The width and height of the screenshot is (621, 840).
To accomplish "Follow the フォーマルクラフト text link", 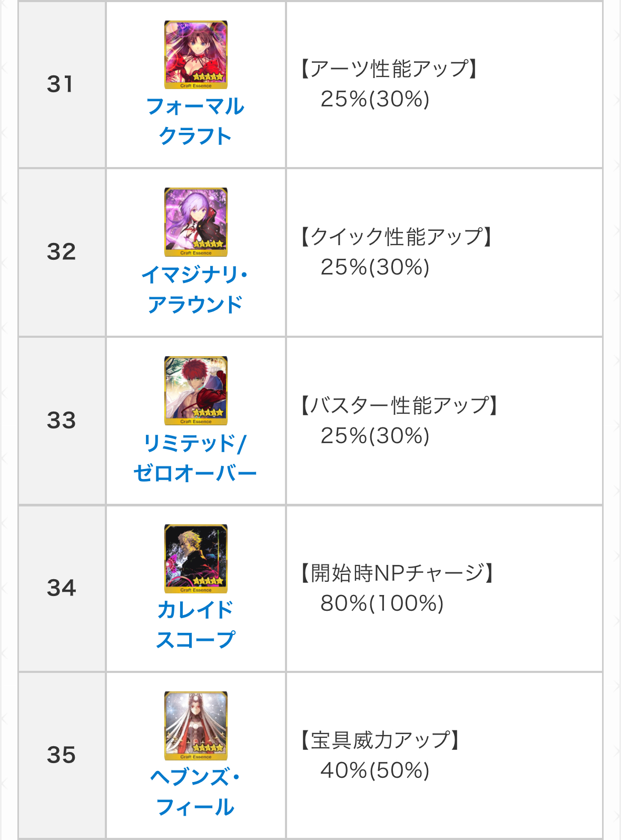I will pos(195,121).
